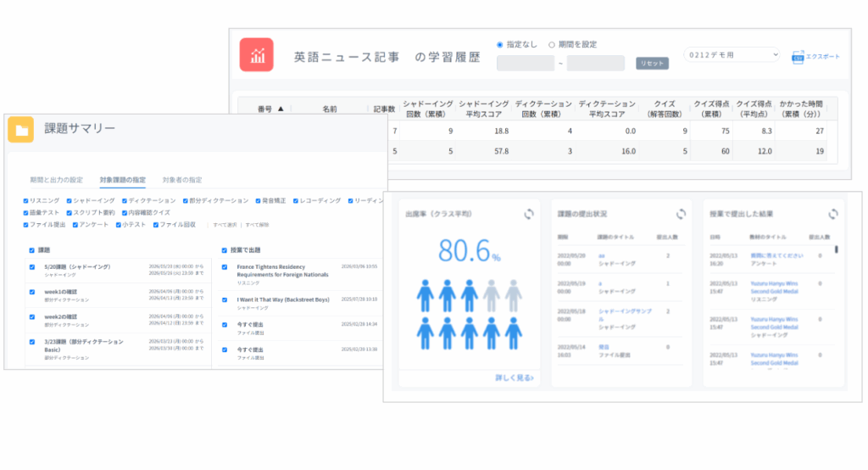Open the aa assignment link
Image resolution: width=868 pixels, height=470 pixels.
click(602, 256)
